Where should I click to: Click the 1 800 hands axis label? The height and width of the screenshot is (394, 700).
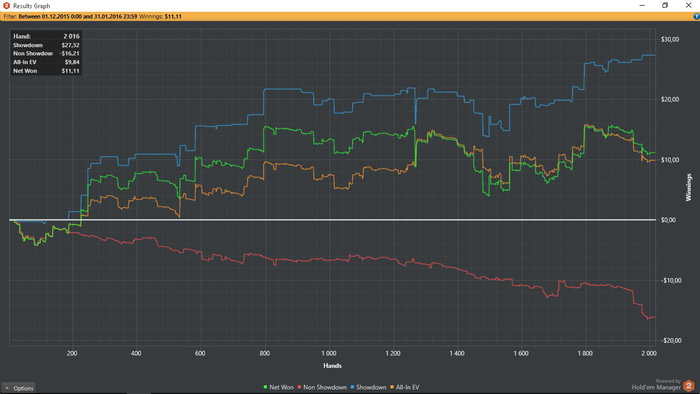coord(585,353)
